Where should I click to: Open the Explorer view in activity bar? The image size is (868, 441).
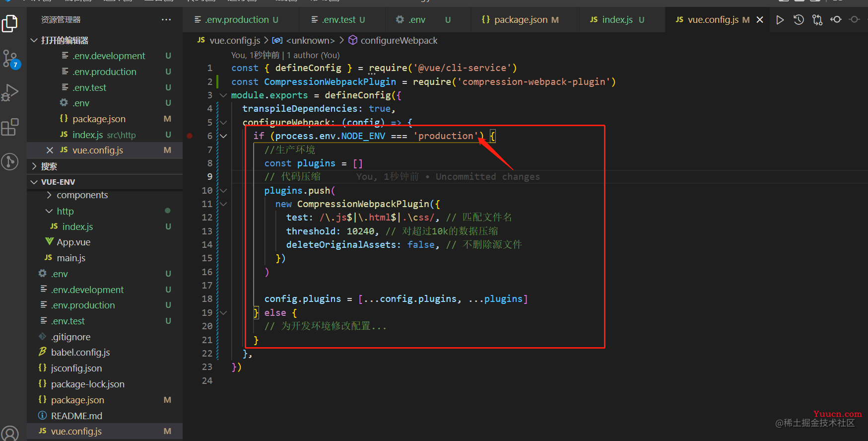[10, 23]
